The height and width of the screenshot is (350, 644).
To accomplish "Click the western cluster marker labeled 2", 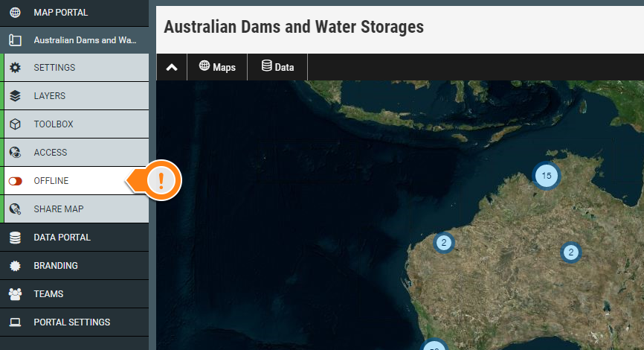I will (443, 243).
